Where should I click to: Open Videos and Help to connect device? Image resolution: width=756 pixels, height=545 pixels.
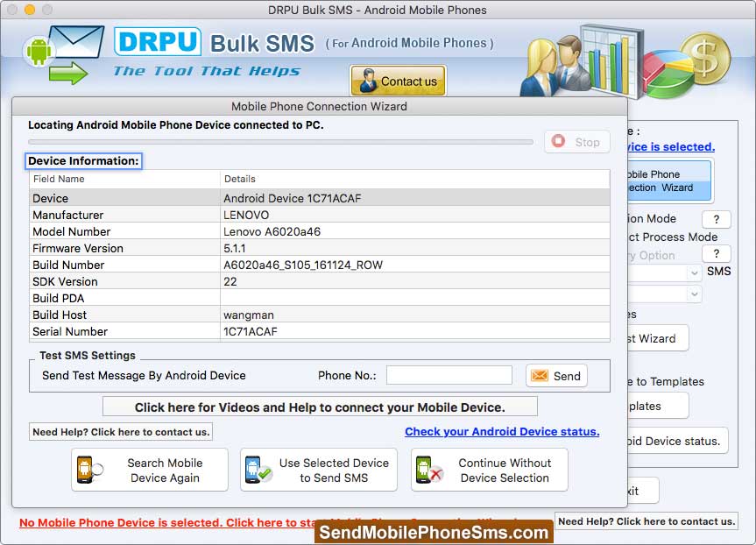pyautogui.click(x=320, y=407)
